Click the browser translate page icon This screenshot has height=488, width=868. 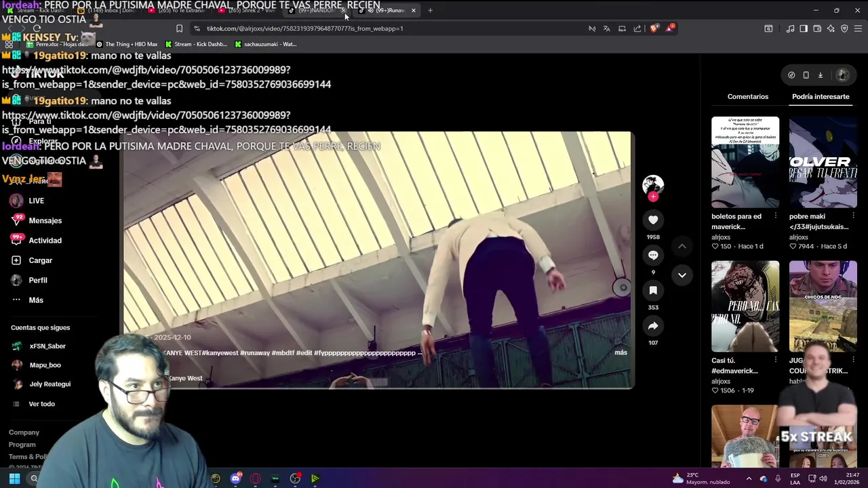606,28
